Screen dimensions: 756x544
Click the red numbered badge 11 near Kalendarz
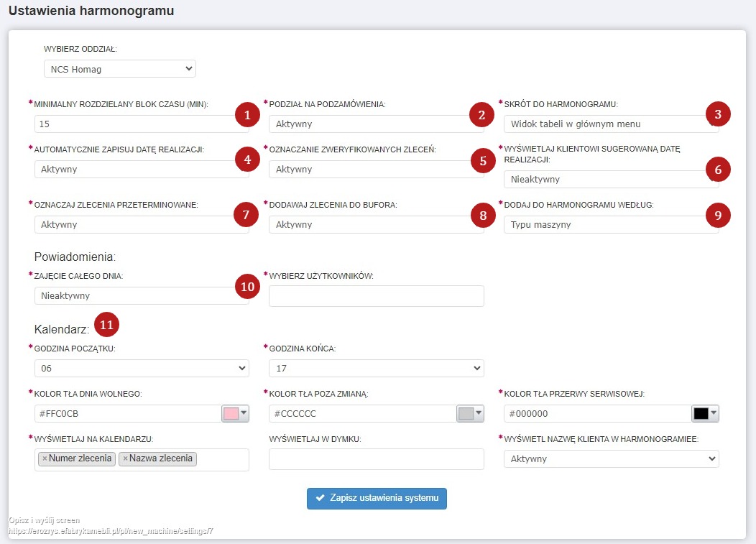[106, 325]
